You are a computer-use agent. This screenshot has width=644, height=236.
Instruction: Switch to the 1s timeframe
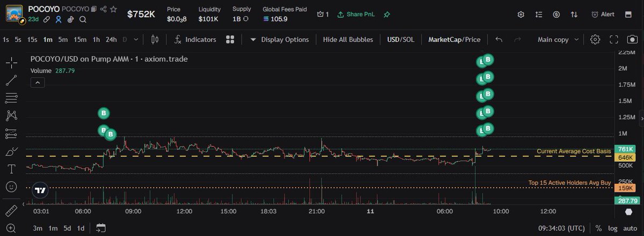[6, 39]
